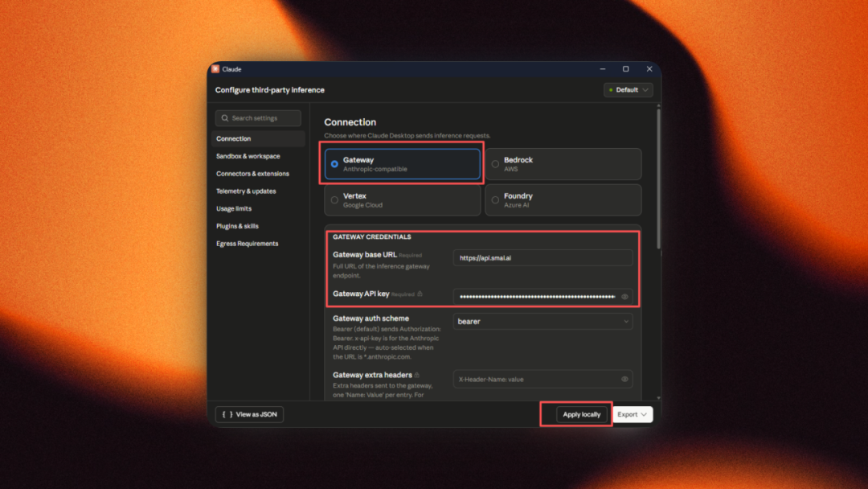Click the GATEWAY CREDENTIALS heading

coord(372,237)
